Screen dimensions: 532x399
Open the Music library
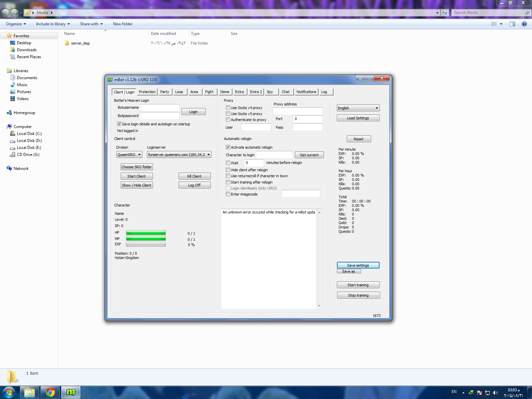coord(22,85)
